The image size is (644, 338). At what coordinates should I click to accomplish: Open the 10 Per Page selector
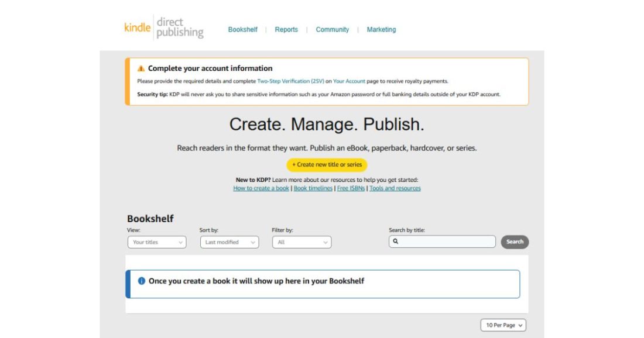tap(502, 325)
